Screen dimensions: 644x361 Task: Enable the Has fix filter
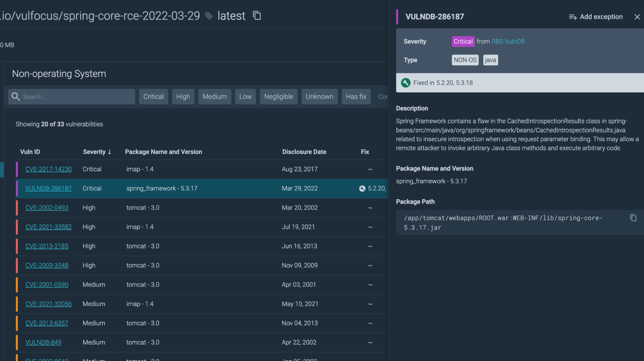(356, 96)
